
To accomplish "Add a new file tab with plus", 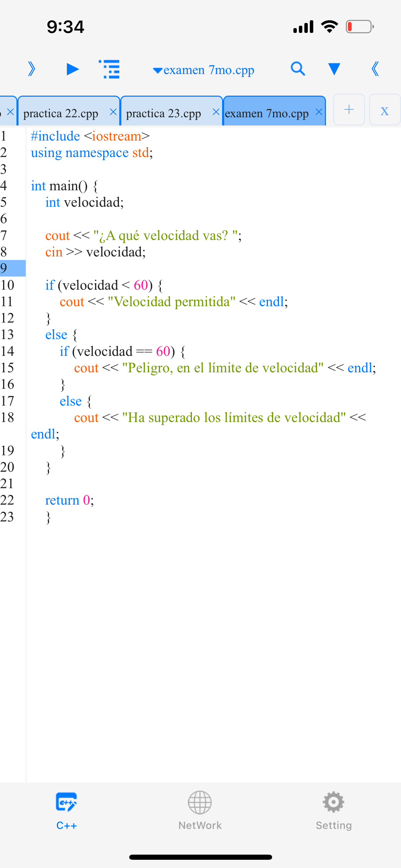I will point(349,110).
